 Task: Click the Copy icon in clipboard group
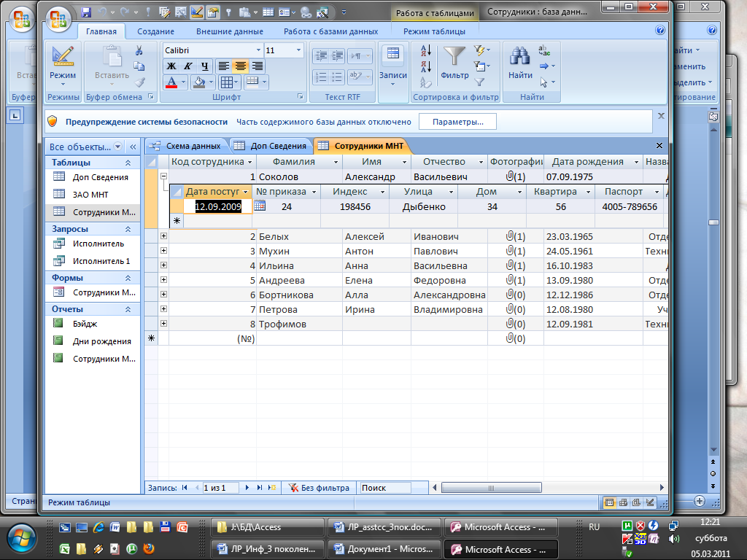coord(139,66)
